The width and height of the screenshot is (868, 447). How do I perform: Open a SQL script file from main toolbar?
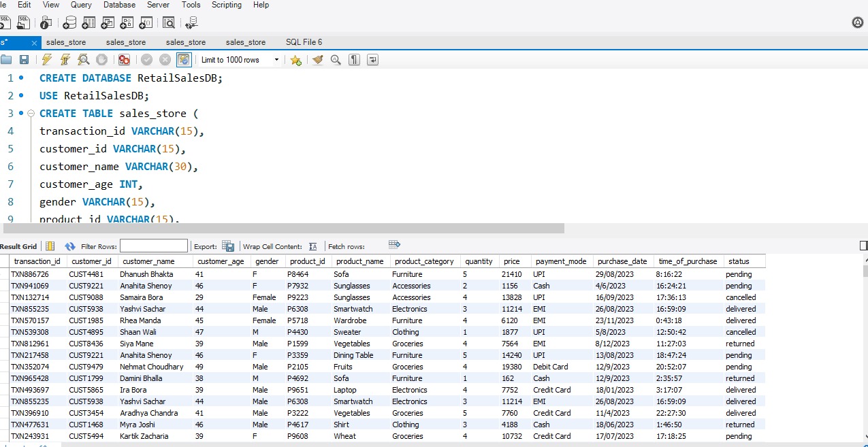24,23
